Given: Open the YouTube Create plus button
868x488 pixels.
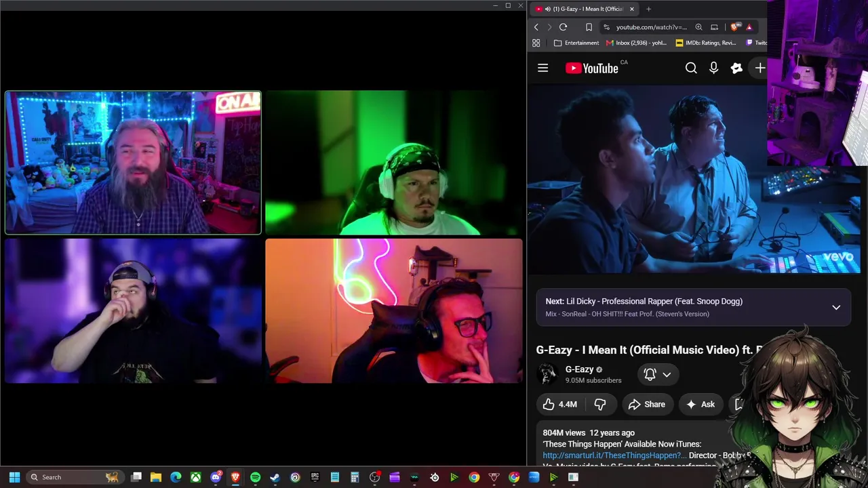Looking at the screenshot, I should [759, 68].
